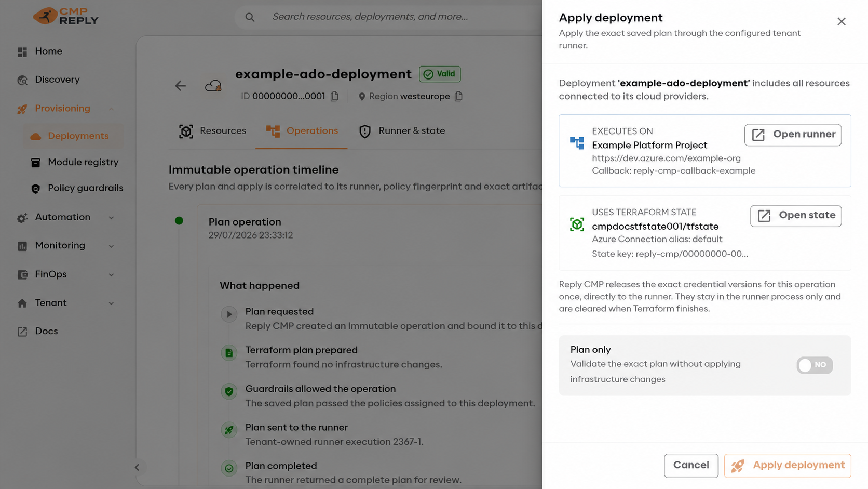This screenshot has width=868, height=489.
Task: Click the Open runner button
Action: tap(793, 135)
